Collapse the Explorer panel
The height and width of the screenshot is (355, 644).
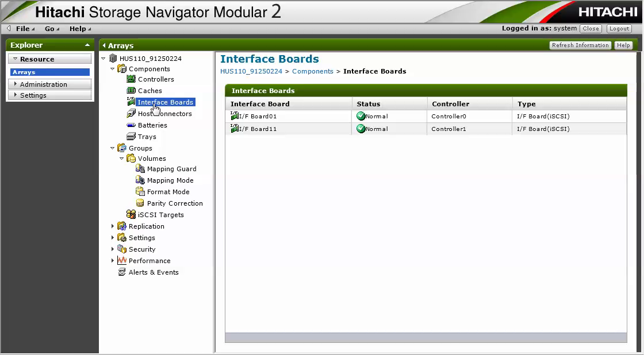[x=87, y=45]
